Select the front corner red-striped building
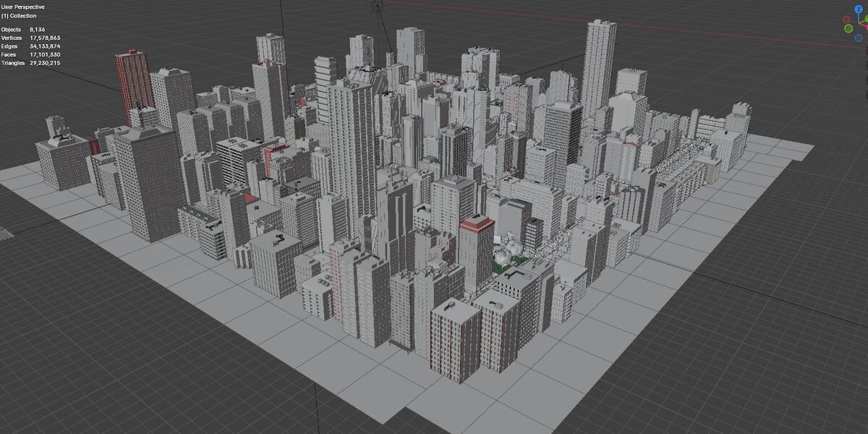Viewport: 868px width, 434px height. click(x=456, y=340)
